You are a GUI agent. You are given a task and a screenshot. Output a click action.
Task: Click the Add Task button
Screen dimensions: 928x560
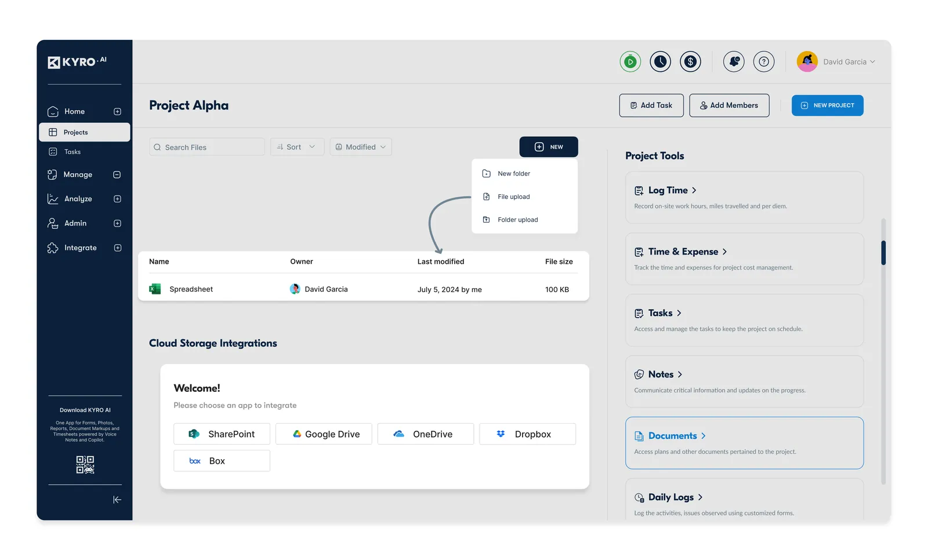(651, 106)
